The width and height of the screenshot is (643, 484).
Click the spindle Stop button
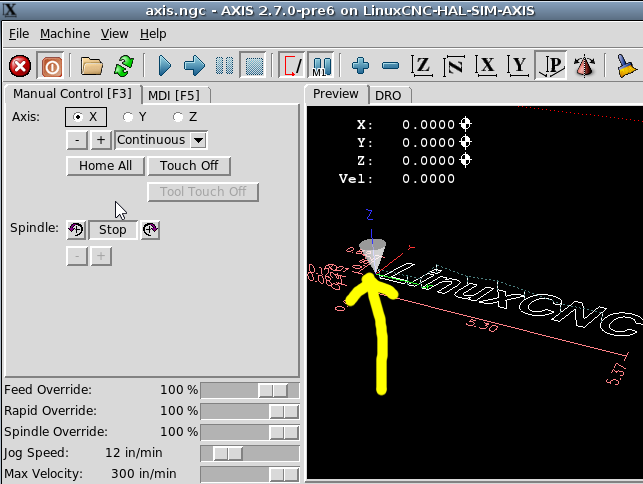tap(113, 230)
